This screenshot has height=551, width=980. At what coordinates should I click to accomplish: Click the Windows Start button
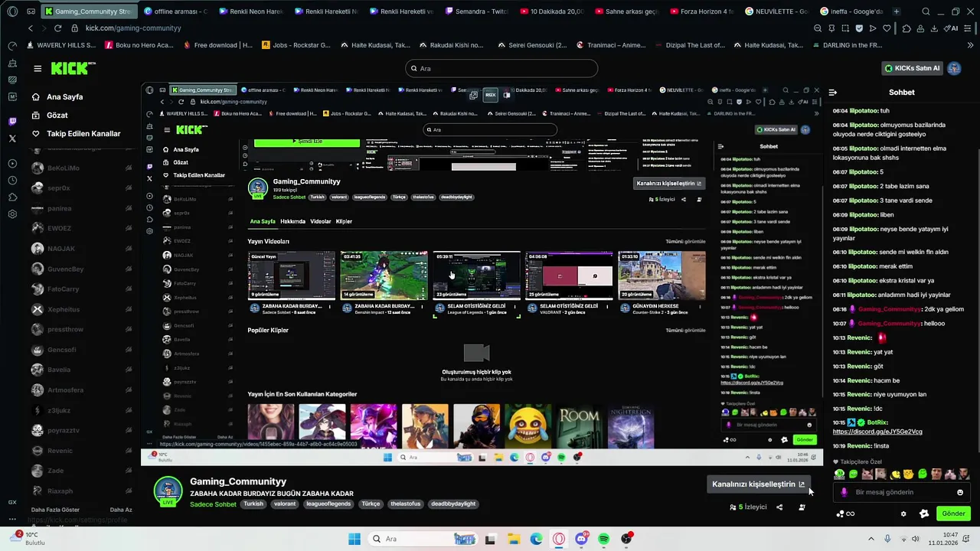(354, 539)
